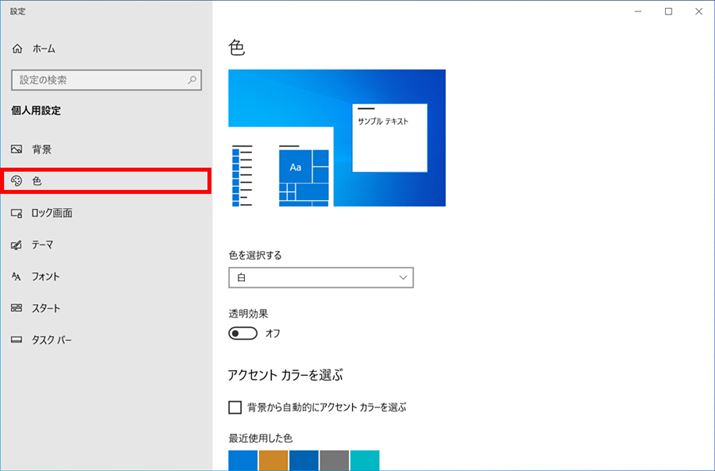Pick the teal recent color swatch
This screenshot has width=715, height=471.
(x=365, y=461)
